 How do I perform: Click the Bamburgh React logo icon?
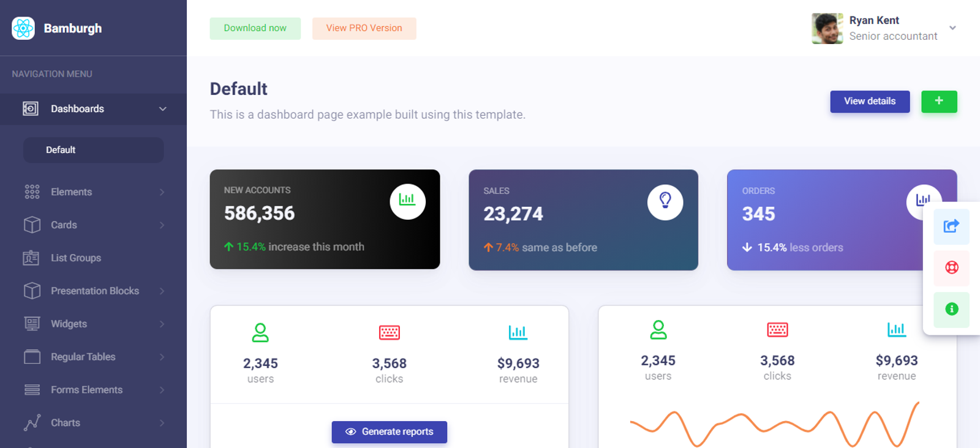[23, 28]
